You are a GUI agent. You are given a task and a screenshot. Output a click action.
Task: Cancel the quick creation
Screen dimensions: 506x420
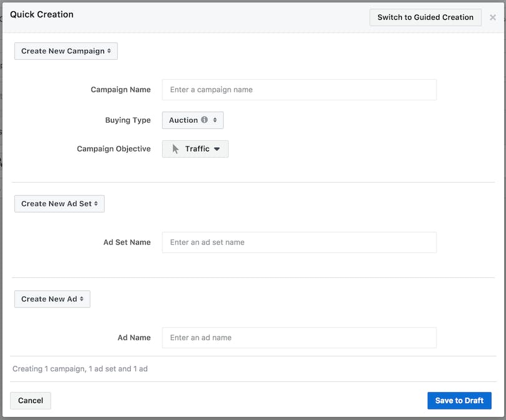[x=31, y=401]
